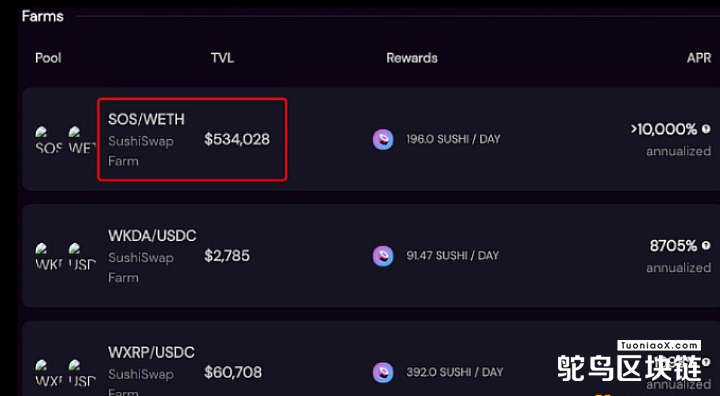This screenshot has width=720, height=396.
Task: Click the WETH token icon
Action: 82,140
